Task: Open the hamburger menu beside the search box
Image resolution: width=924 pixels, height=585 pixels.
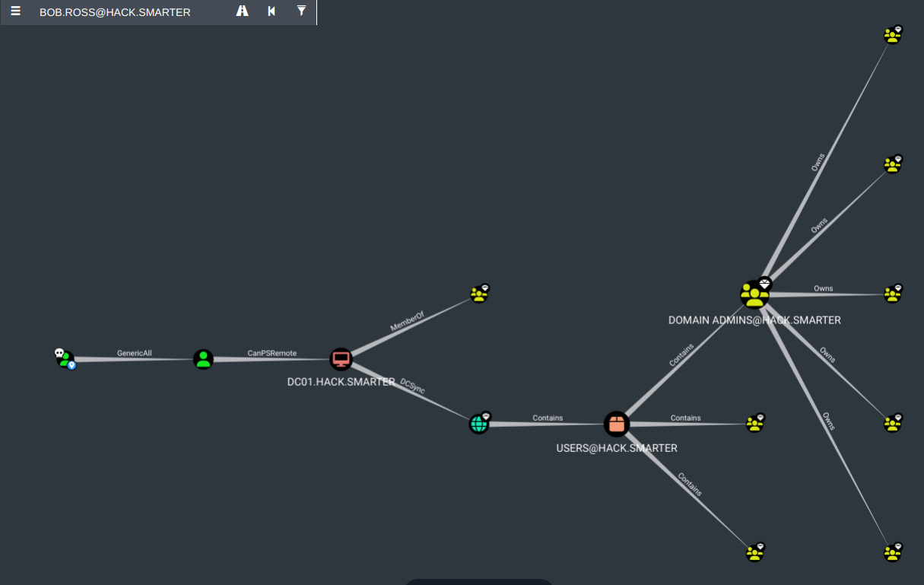Action: tap(16, 11)
